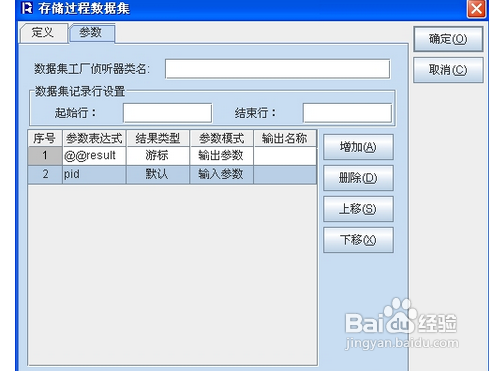489x371 pixels.
Task: Open the 输出参数 mode cell
Action: 221,156
